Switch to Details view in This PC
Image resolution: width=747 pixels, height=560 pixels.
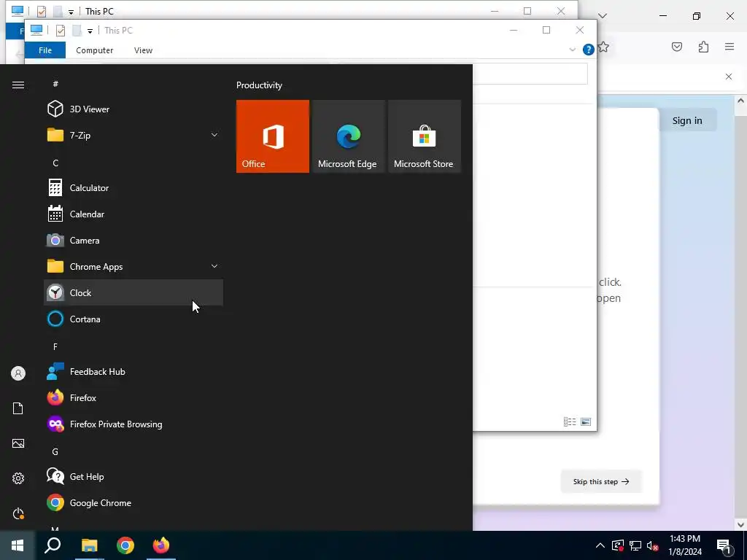pyautogui.click(x=570, y=422)
